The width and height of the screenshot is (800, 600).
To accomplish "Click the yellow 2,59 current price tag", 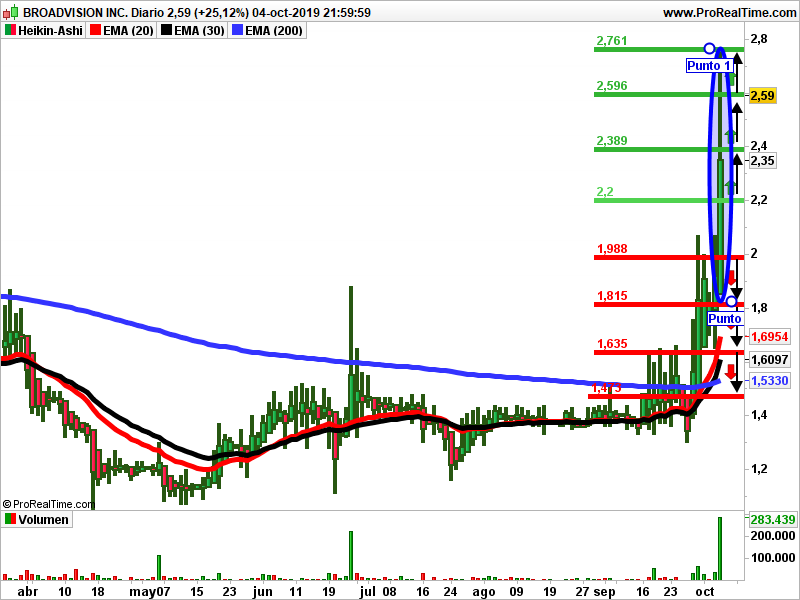I will [762, 96].
